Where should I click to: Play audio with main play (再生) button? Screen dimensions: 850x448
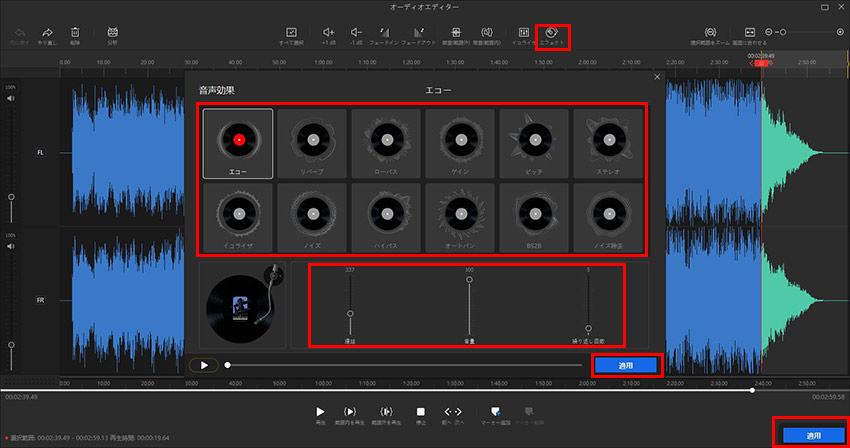(320, 412)
